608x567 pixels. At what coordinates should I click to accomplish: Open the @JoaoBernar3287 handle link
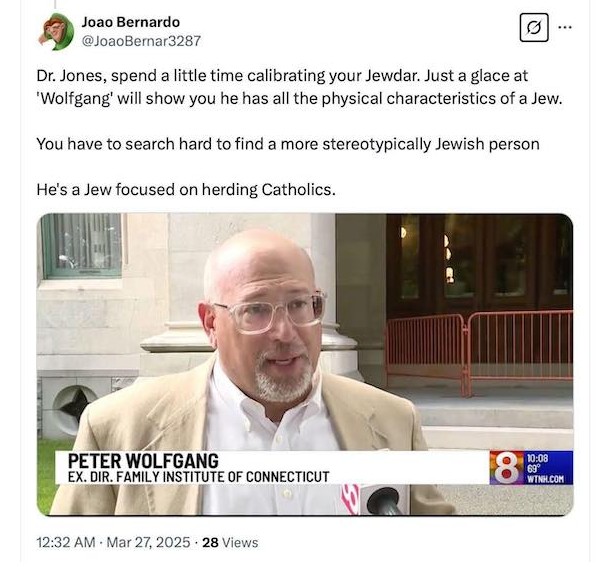point(141,41)
